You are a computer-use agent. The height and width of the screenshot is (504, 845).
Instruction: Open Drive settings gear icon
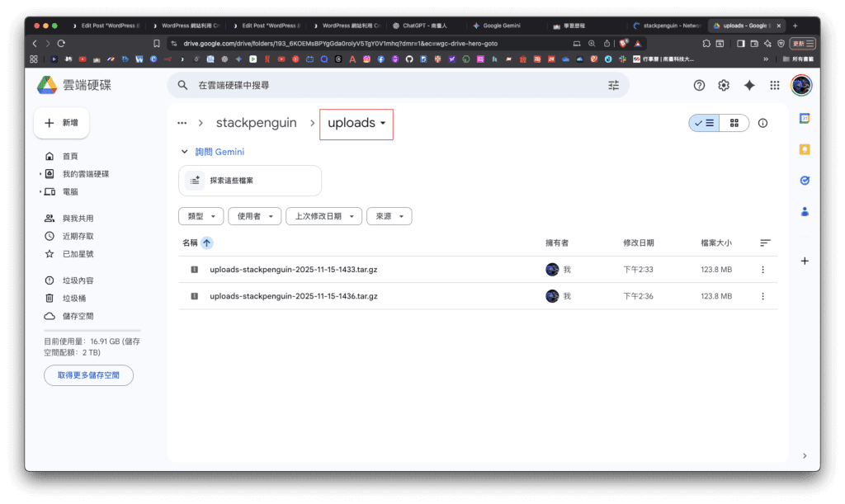724,85
